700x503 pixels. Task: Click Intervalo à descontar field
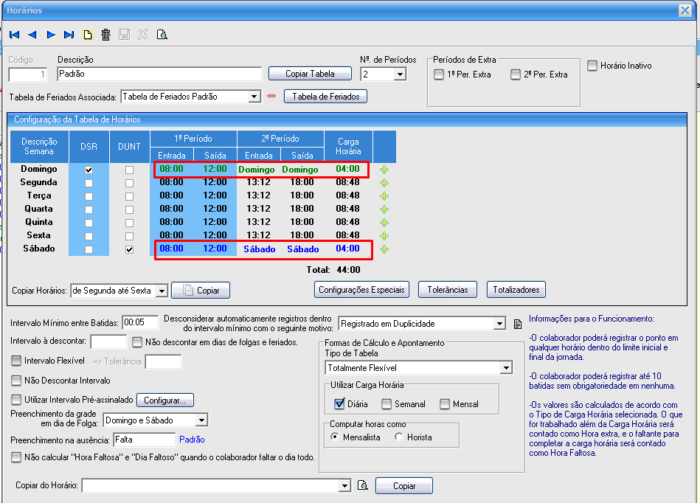tap(108, 341)
